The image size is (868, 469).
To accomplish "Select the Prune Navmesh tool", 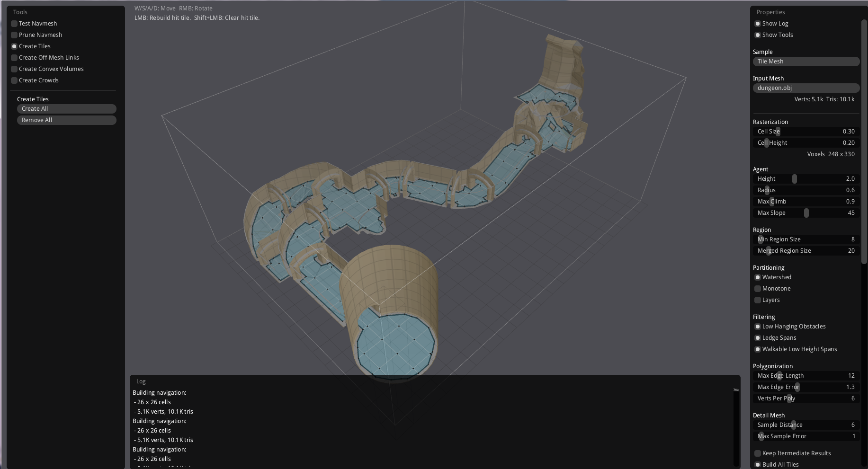I will 36,35.
